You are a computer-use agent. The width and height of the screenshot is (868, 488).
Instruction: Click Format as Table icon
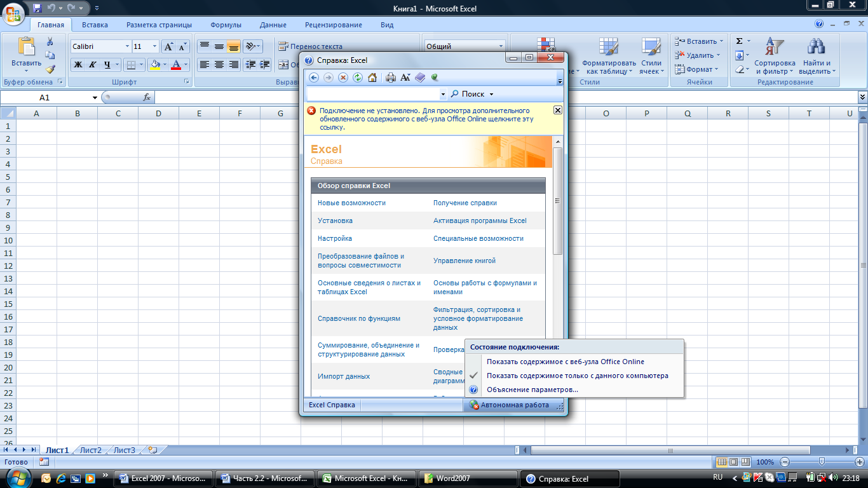point(609,56)
